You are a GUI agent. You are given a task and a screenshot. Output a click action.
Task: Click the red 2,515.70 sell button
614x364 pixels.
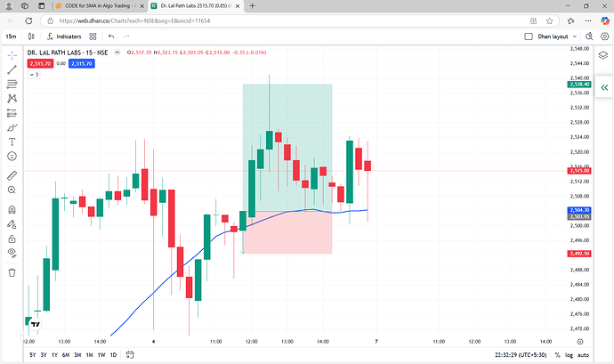click(x=40, y=63)
